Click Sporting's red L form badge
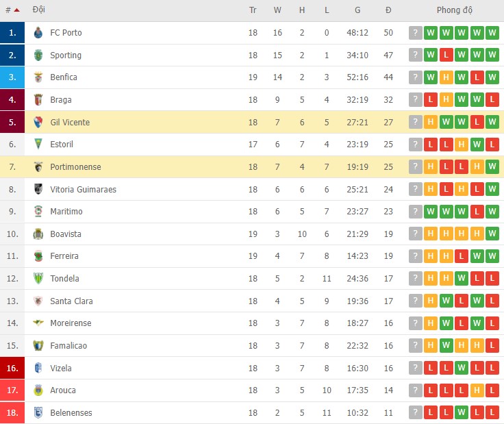This screenshot has width=504, height=424. (446, 55)
